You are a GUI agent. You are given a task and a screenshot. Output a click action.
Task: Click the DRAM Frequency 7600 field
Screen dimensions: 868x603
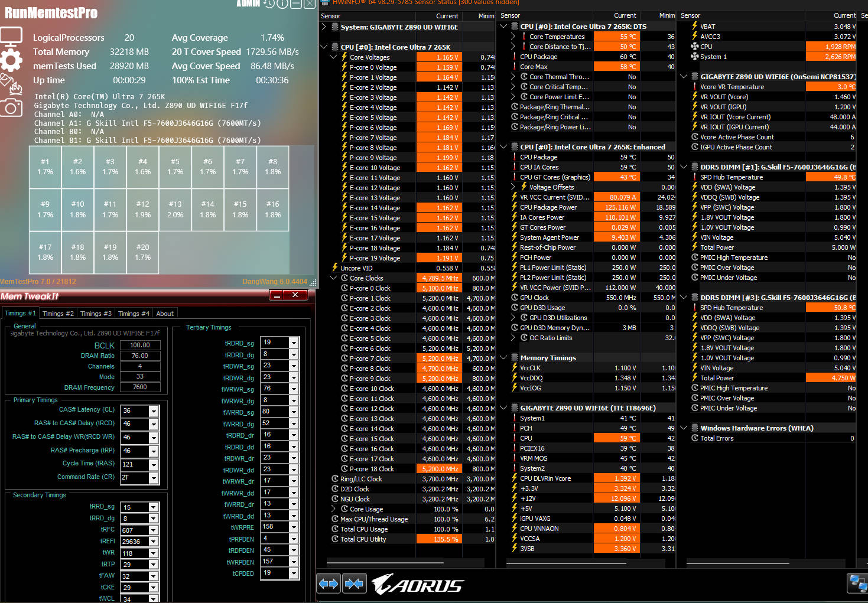click(140, 387)
